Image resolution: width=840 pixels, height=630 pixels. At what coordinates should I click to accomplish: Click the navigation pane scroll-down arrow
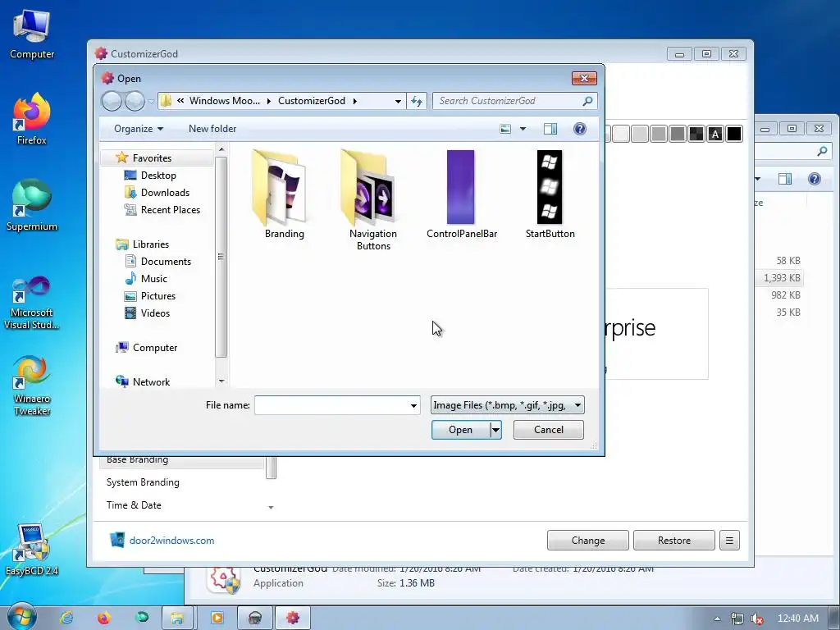(221, 381)
